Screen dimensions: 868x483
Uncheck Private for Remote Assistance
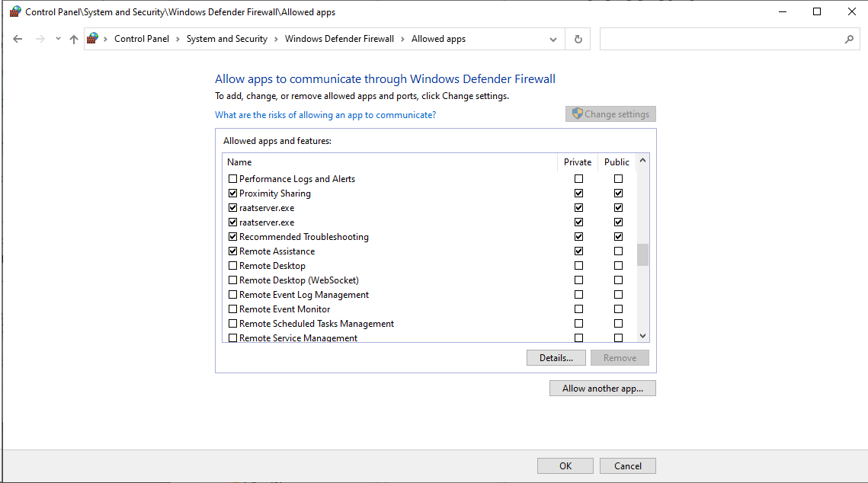click(x=578, y=251)
